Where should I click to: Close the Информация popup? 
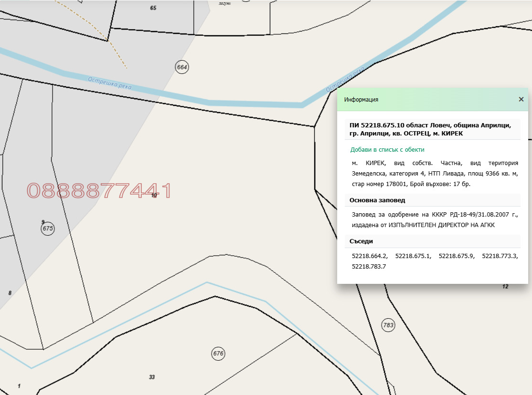coord(521,100)
